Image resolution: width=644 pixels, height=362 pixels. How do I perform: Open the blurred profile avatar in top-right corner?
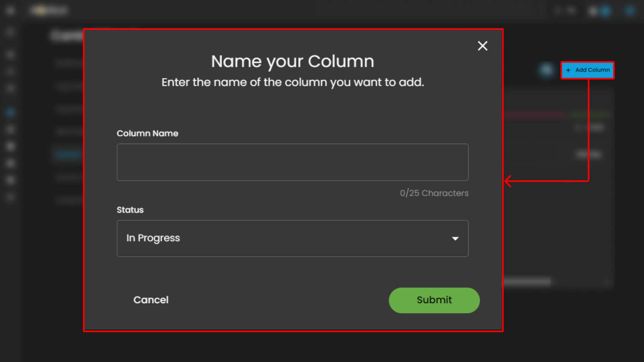(x=630, y=11)
